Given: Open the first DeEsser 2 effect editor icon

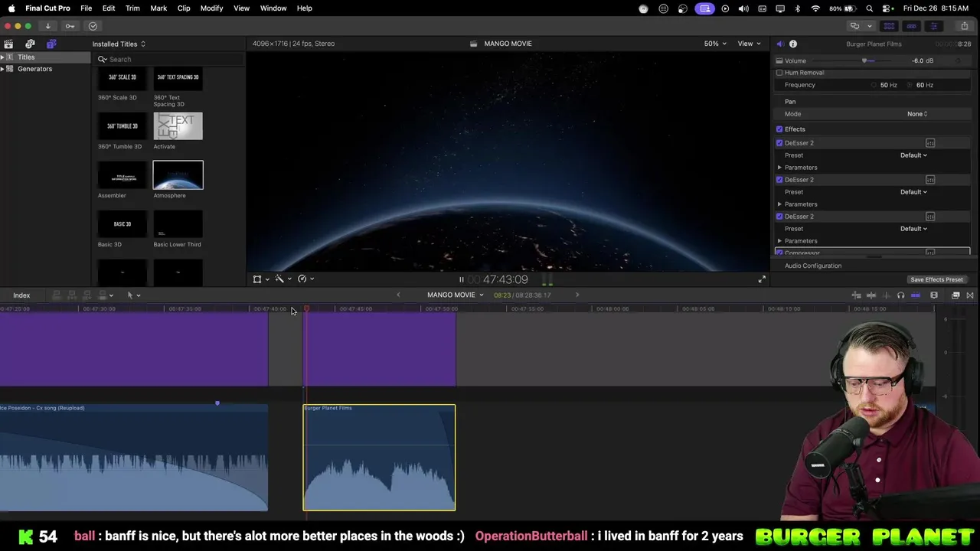Looking at the screenshot, I should click(x=930, y=143).
